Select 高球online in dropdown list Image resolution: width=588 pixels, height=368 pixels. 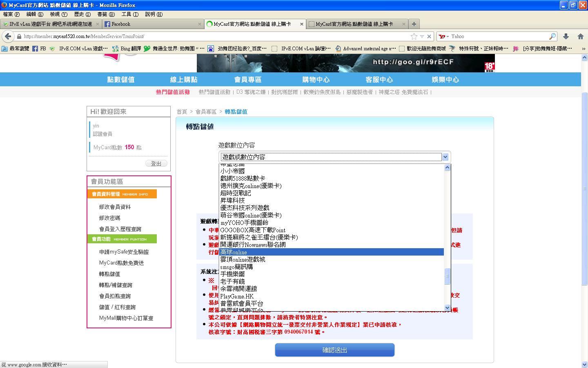tap(332, 252)
